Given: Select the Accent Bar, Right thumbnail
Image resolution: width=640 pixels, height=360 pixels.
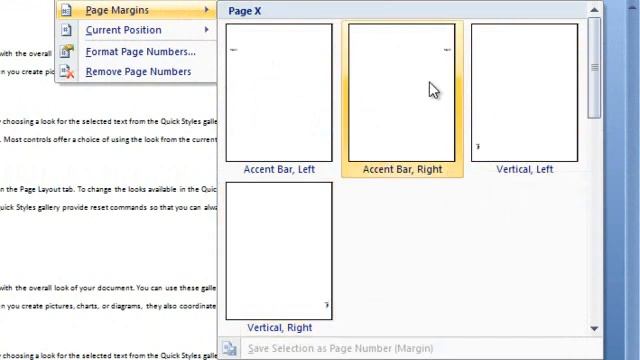Looking at the screenshot, I should [402, 93].
